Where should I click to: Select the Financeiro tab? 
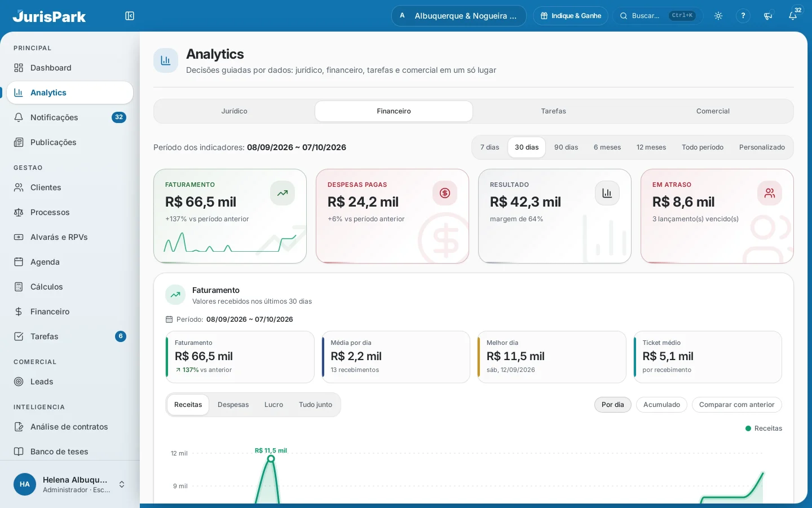tap(394, 111)
